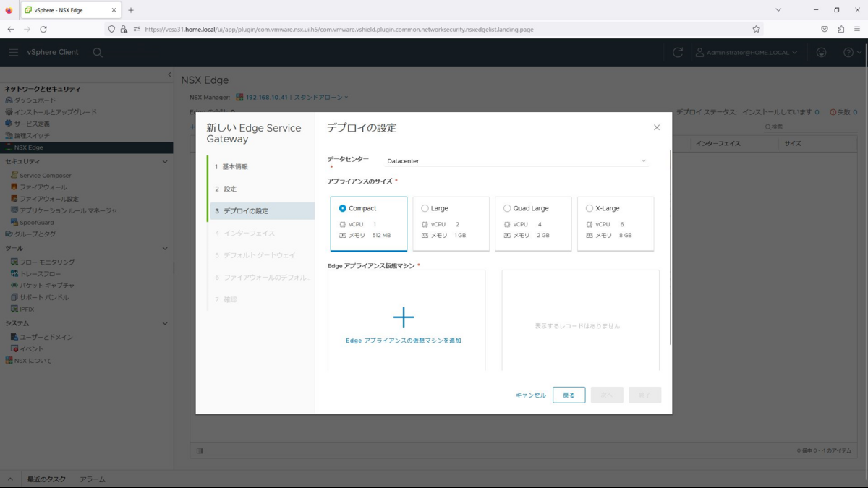868x488 pixels.
Task: Collapse the セキュリティ section
Action: pos(165,162)
